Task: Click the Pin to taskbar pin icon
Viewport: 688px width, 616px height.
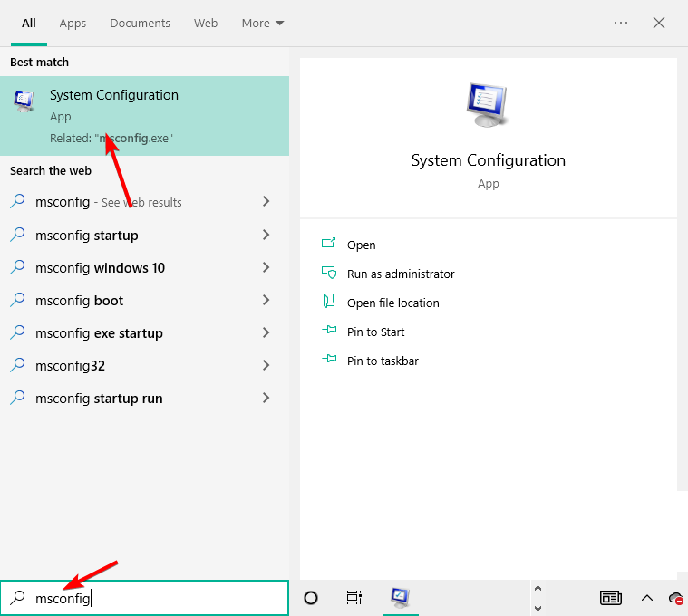Action: (x=329, y=359)
